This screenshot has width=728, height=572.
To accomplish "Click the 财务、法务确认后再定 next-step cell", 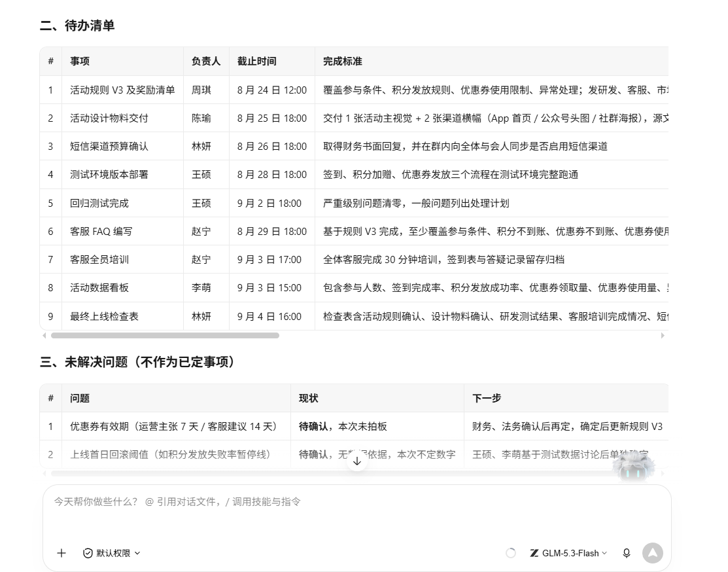I will click(x=567, y=427).
